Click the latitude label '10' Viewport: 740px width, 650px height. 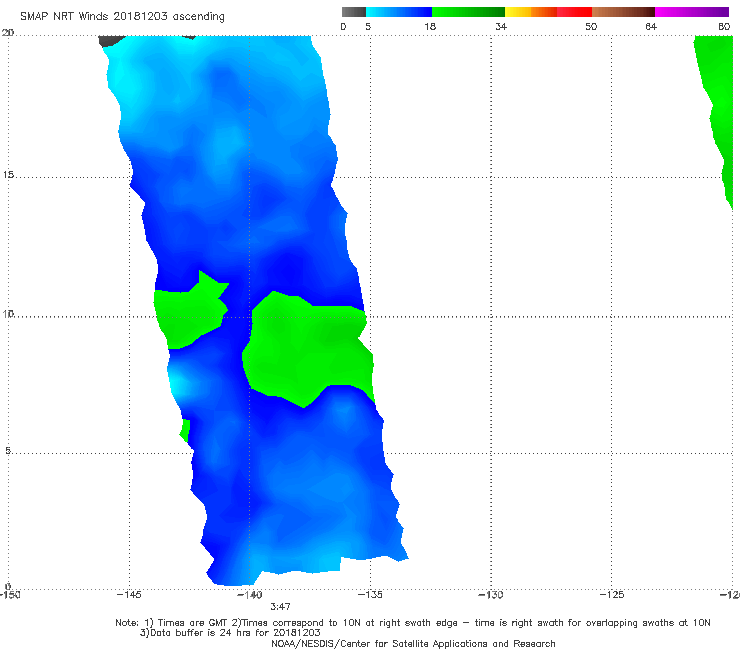8,313
